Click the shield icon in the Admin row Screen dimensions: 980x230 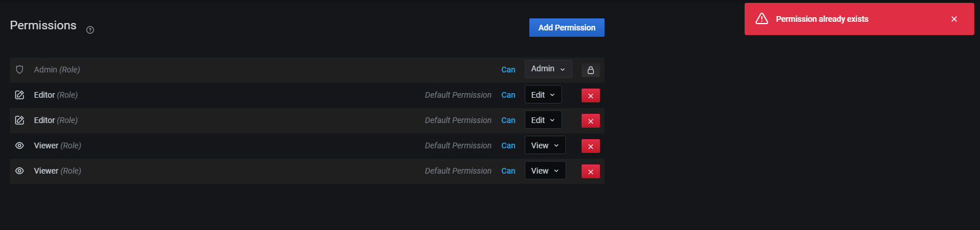pos(20,70)
